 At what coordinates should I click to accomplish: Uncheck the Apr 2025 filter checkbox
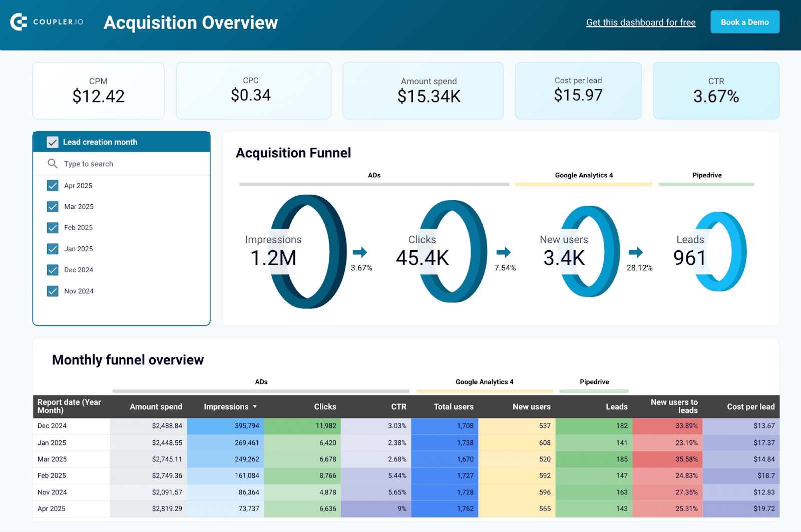tap(53, 185)
